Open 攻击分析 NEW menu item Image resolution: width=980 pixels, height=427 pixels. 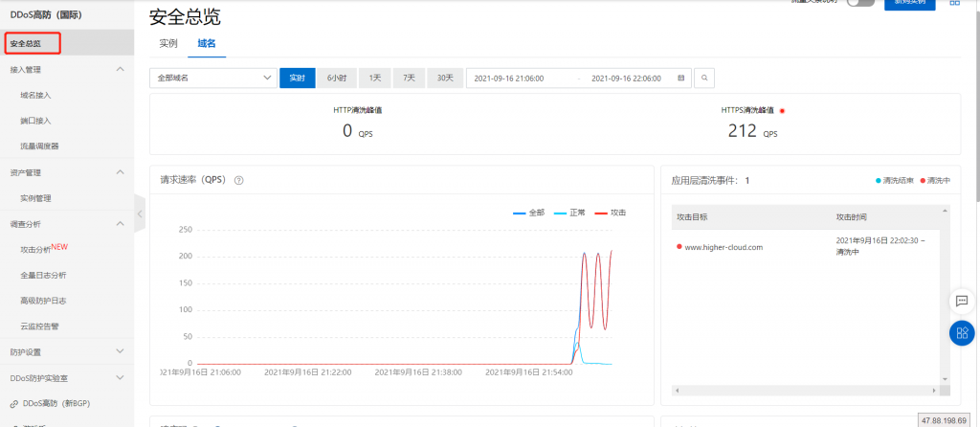tap(44, 249)
